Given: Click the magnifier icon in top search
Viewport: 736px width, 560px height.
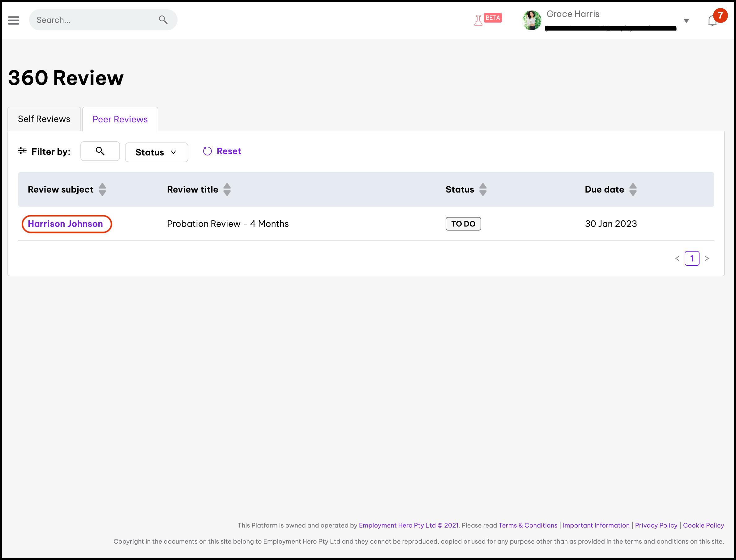Looking at the screenshot, I should 163,20.
